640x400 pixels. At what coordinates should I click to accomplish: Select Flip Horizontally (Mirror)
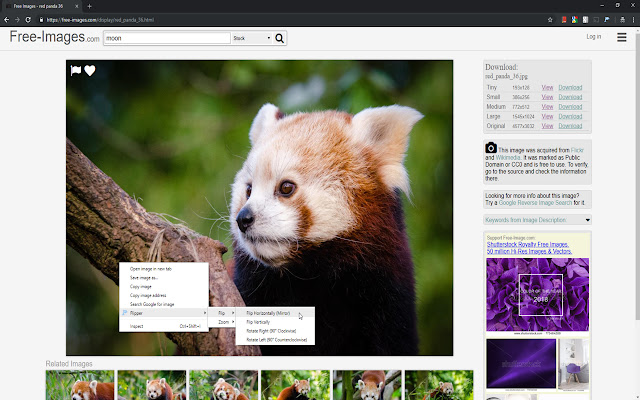tap(266, 313)
